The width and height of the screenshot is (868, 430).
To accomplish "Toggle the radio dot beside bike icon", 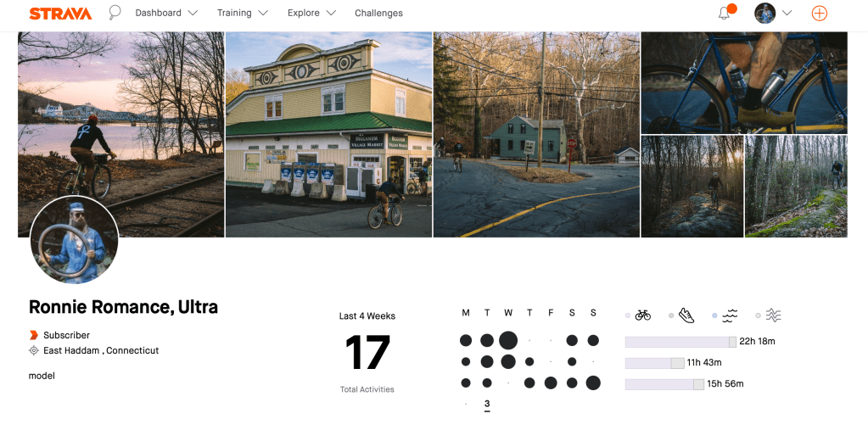I will (x=628, y=316).
